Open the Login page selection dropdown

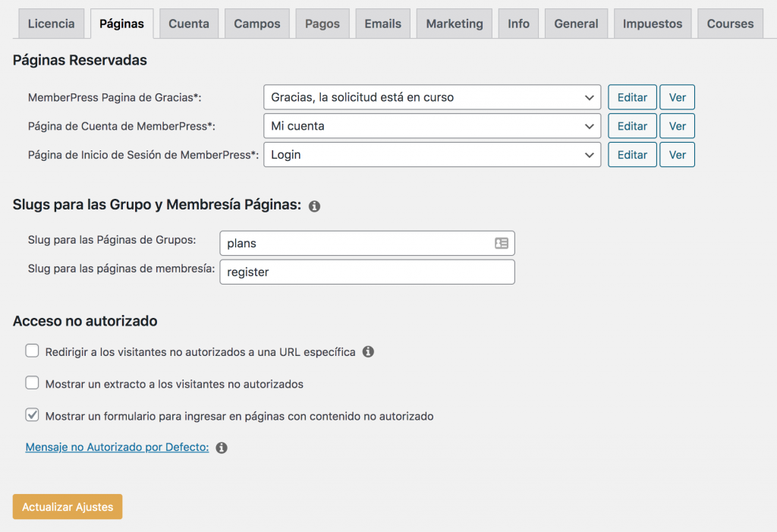coord(432,155)
